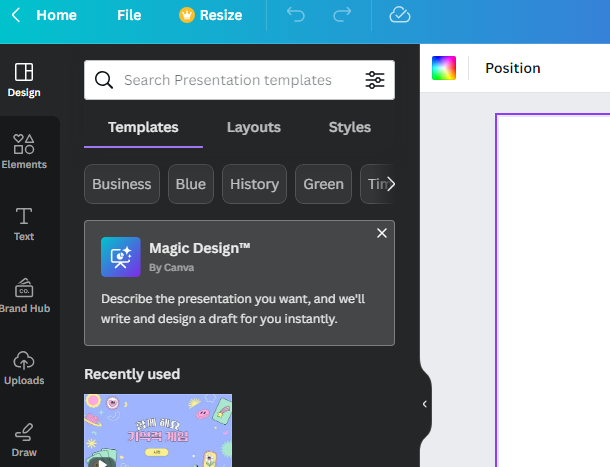Switch to the Layouts tab
The height and width of the screenshot is (467, 610).
pyautogui.click(x=254, y=127)
